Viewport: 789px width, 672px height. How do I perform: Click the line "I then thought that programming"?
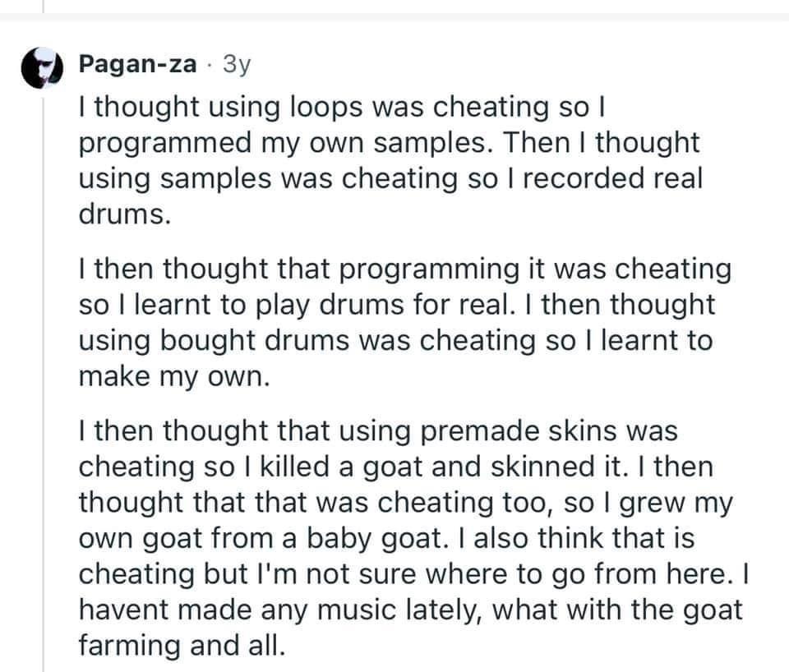point(404,269)
